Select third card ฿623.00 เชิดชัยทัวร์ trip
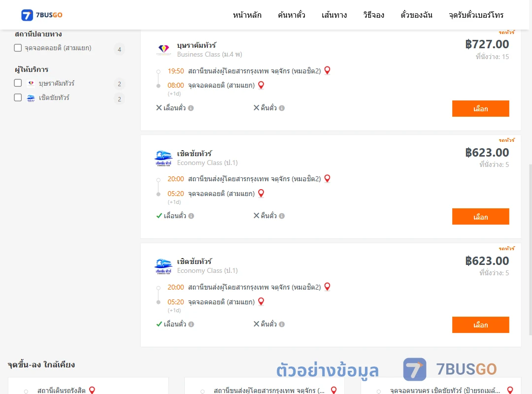532x394 pixels. pyautogui.click(x=480, y=325)
